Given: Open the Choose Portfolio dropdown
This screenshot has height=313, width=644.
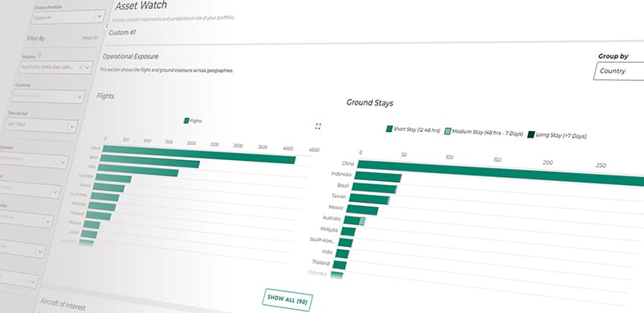Looking at the screenshot, I should [x=68, y=17].
